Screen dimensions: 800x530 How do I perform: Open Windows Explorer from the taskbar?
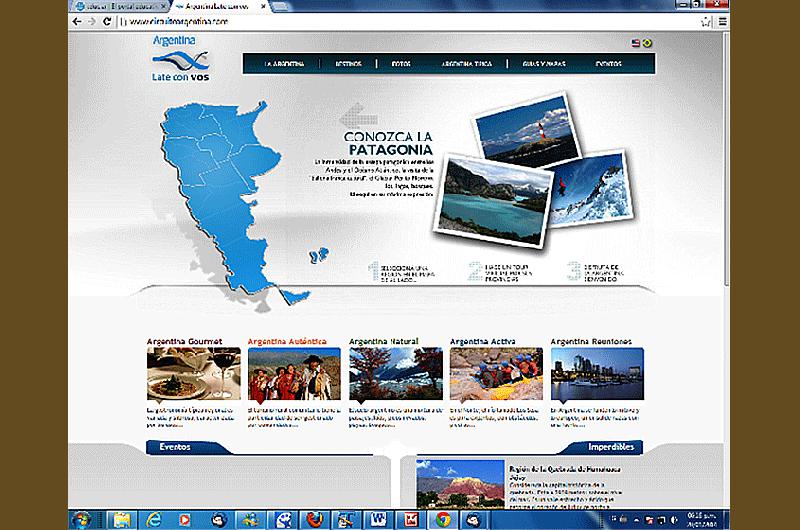pyautogui.click(x=121, y=520)
